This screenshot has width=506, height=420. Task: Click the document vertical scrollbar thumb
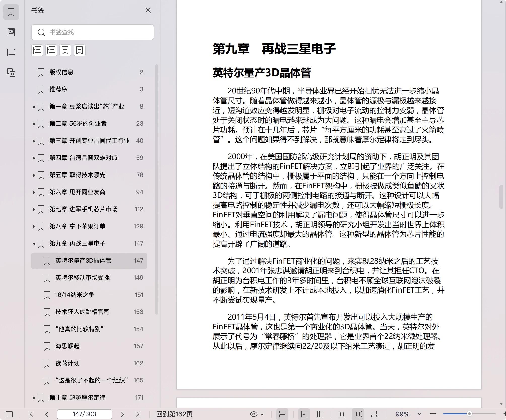click(x=501, y=196)
